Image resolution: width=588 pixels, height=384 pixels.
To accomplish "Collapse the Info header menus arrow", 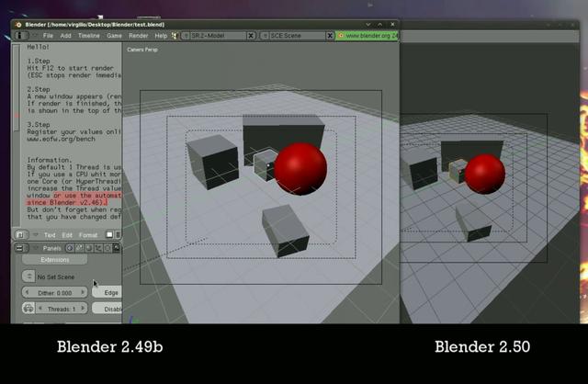I will pyautogui.click(x=35, y=35).
